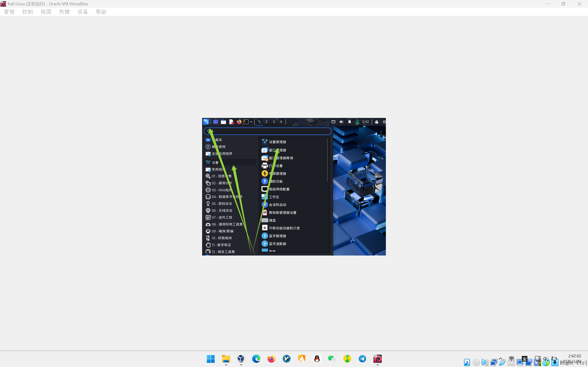Click the settings list vertical scrollbar
Screen dimensions: 588x367
tap(327, 160)
